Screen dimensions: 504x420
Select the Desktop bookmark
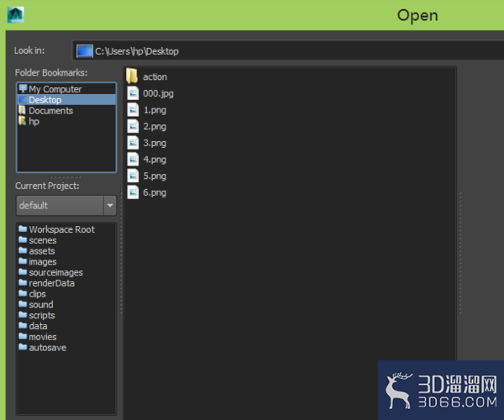click(x=66, y=100)
